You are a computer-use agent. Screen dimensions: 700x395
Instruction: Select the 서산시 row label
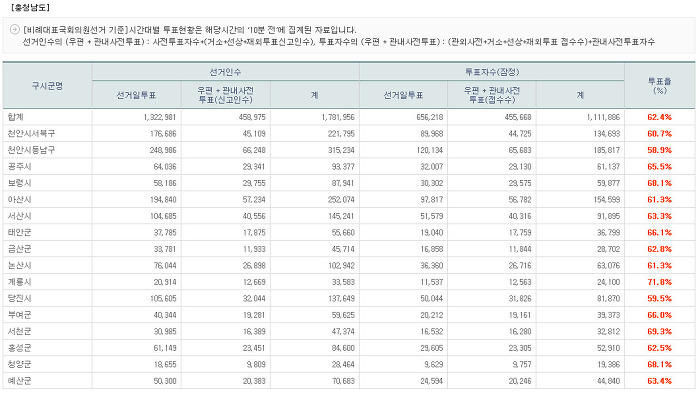click(x=19, y=216)
